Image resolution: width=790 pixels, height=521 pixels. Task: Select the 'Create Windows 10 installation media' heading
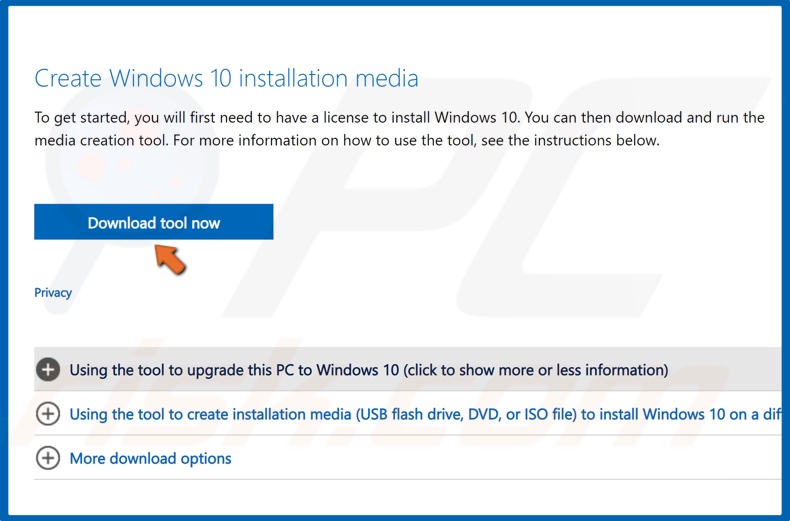coord(226,79)
